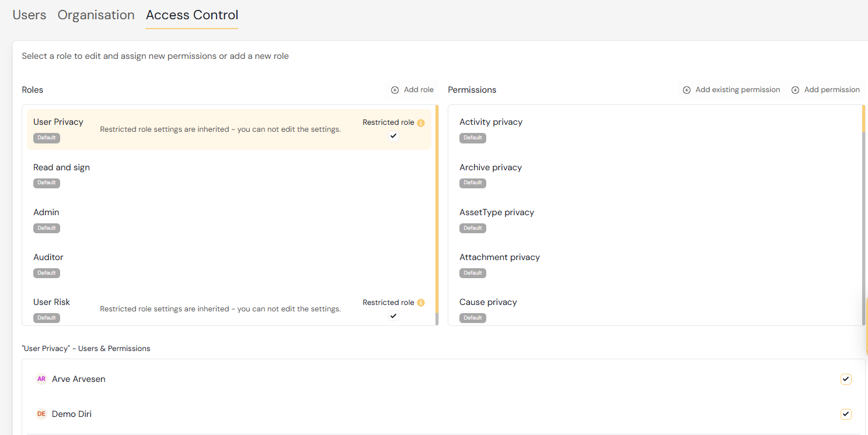Toggle Restricted role checkbox for User Risk
The height and width of the screenshot is (435, 868).
coord(393,316)
